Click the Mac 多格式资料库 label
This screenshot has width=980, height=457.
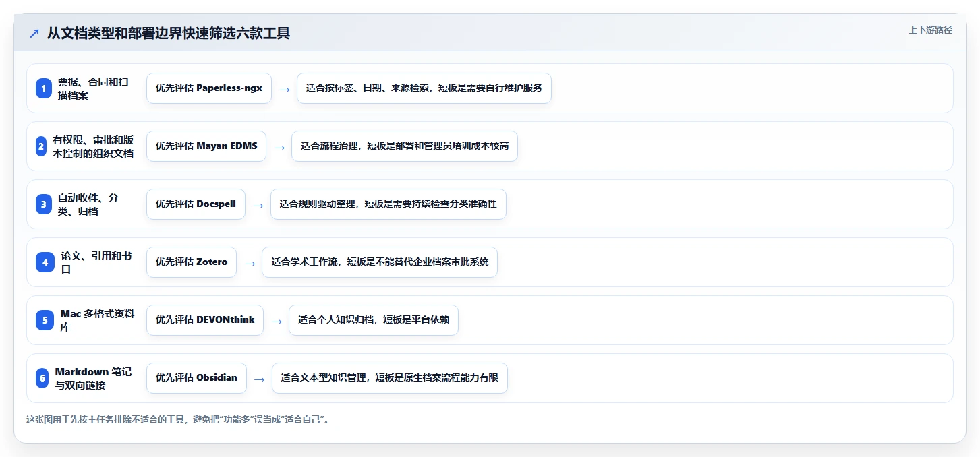pos(97,320)
